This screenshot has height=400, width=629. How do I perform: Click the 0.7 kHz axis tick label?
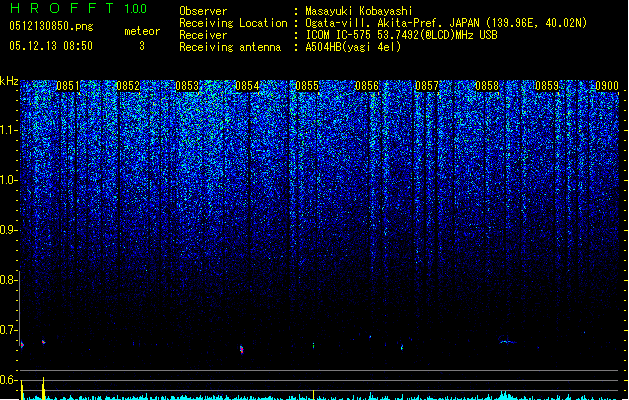(x=8, y=330)
